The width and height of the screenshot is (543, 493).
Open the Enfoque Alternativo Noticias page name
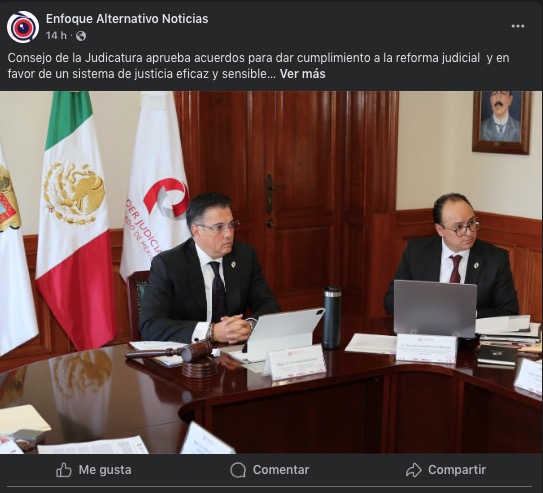point(127,19)
